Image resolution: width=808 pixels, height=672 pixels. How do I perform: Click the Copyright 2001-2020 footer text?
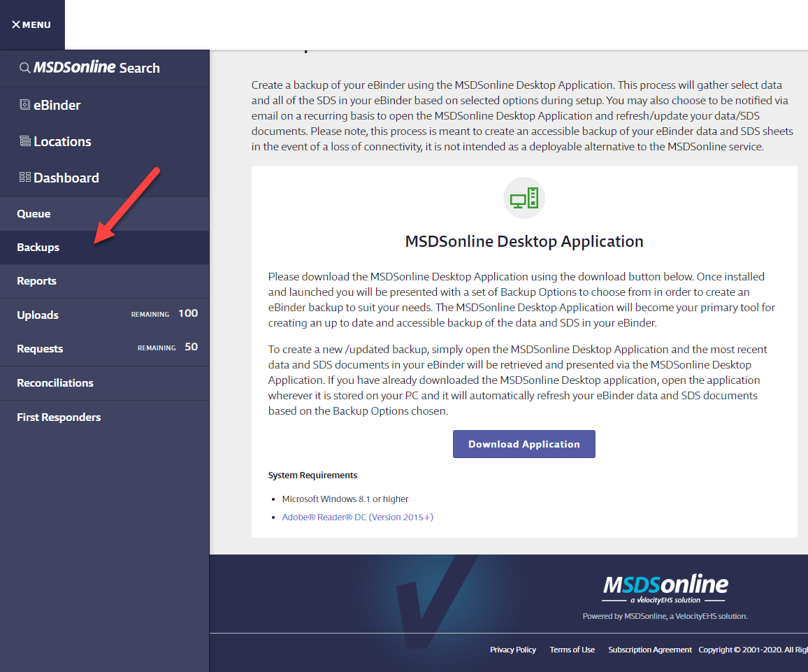(x=753, y=650)
